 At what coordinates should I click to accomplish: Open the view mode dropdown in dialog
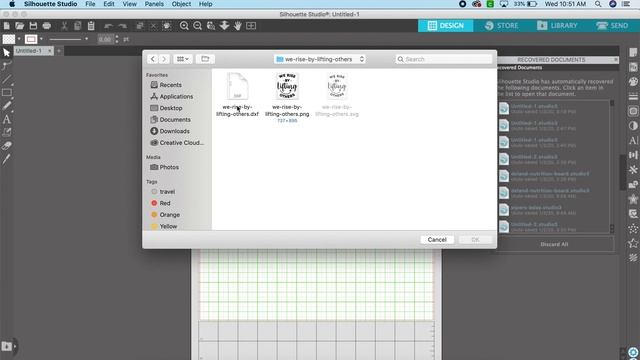tap(182, 59)
